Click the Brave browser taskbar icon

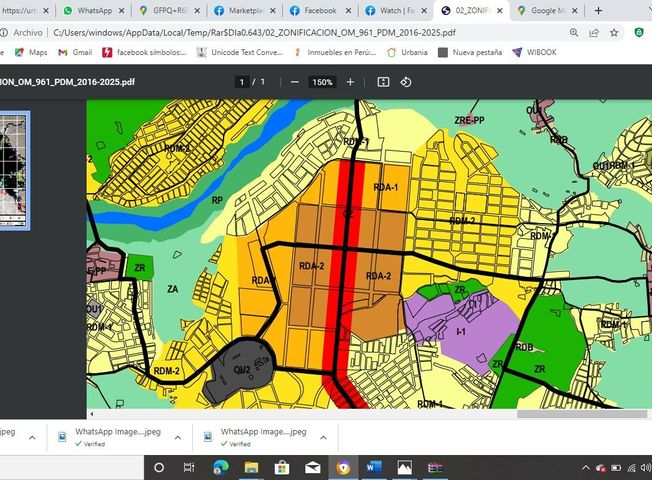pos(343,468)
